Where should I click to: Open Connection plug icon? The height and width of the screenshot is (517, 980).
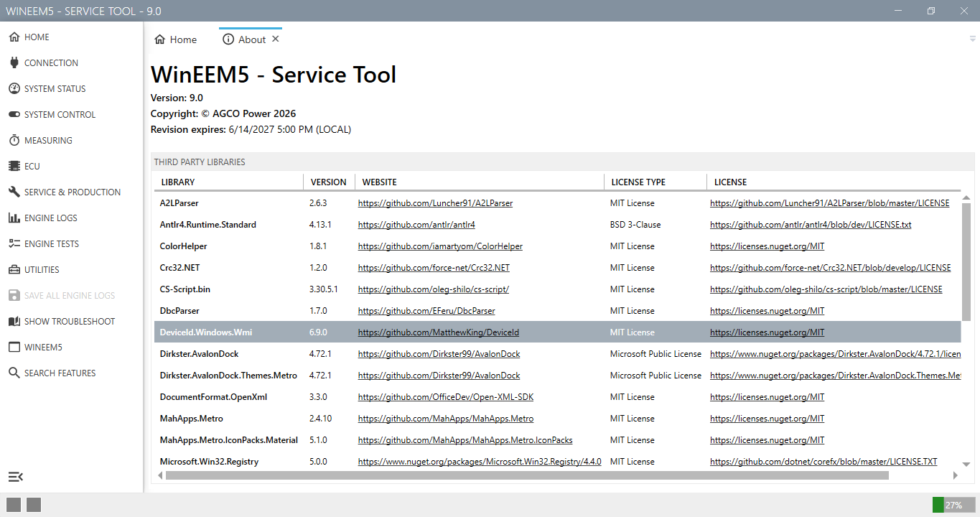click(14, 62)
